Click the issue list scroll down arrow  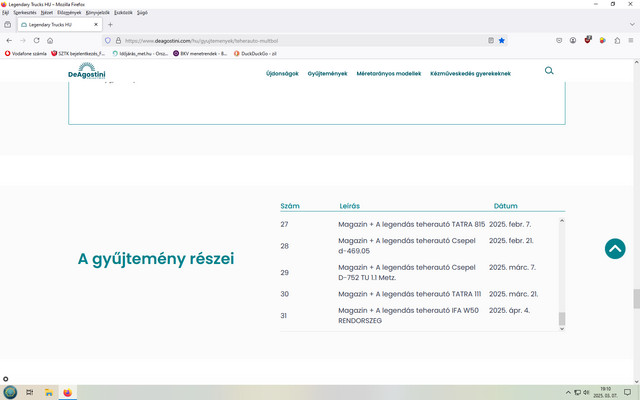pyautogui.click(x=562, y=329)
